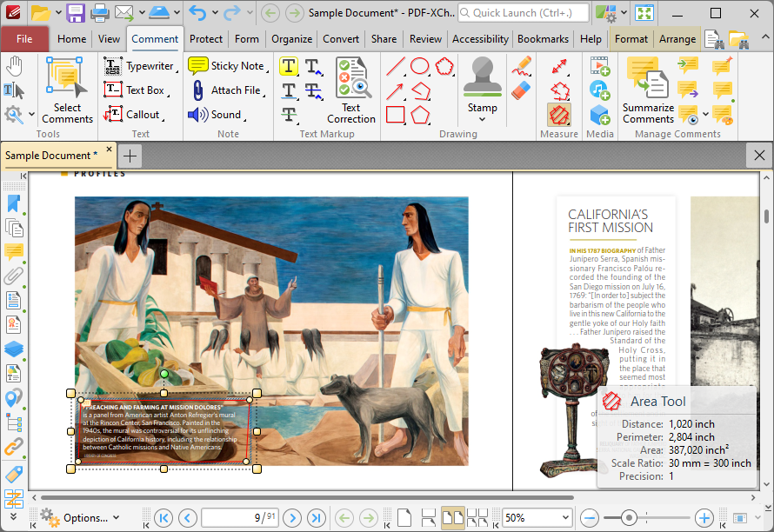774x532 pixels.
Task: Select the Rectangle drawing tool
Action: tap(396, 115)
